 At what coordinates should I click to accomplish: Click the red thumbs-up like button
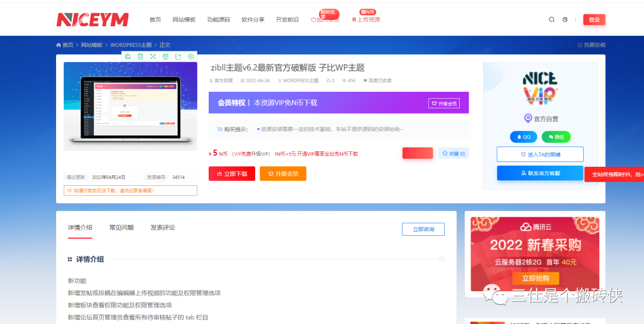pos(417,153)
